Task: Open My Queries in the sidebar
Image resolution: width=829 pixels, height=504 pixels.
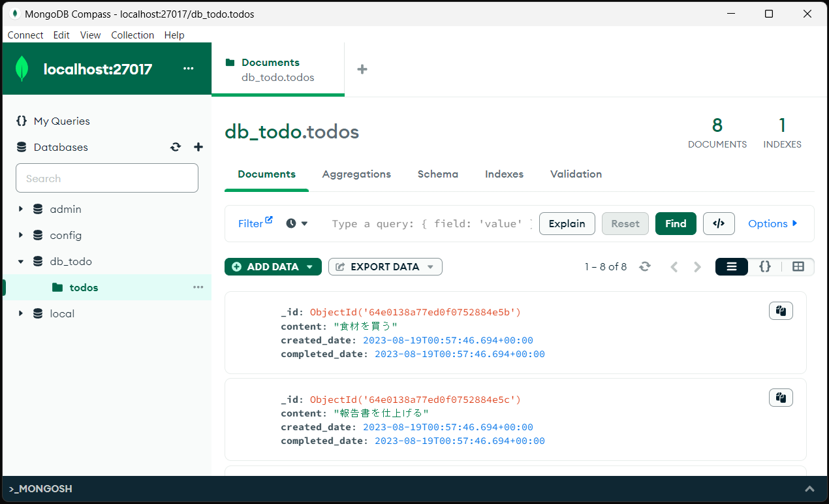Action: (x=61, y=121)
